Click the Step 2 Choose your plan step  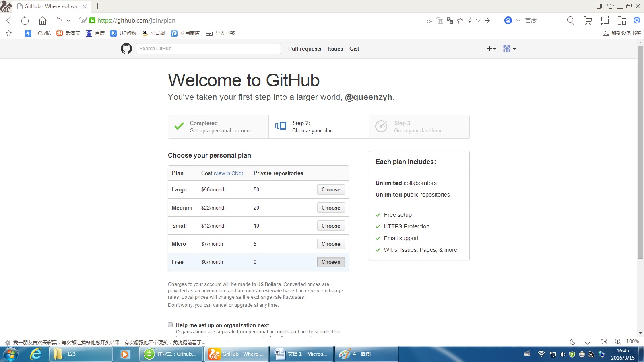pos(319,127)
